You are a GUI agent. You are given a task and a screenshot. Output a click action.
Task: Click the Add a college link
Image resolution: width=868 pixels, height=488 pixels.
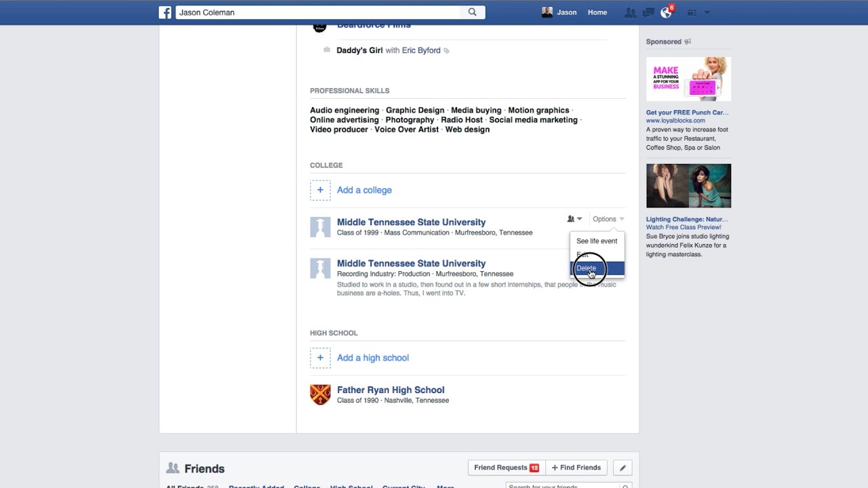(364, 190)
